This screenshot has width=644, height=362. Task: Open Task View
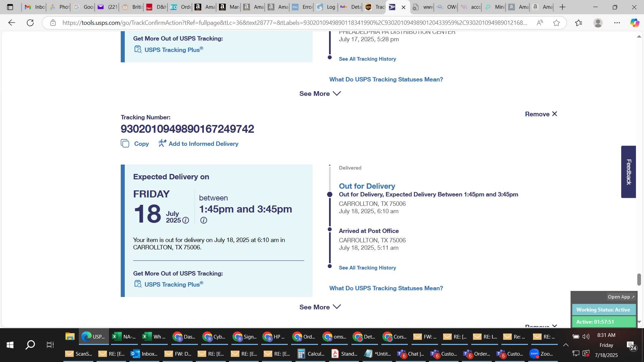(x=50, y=345)
